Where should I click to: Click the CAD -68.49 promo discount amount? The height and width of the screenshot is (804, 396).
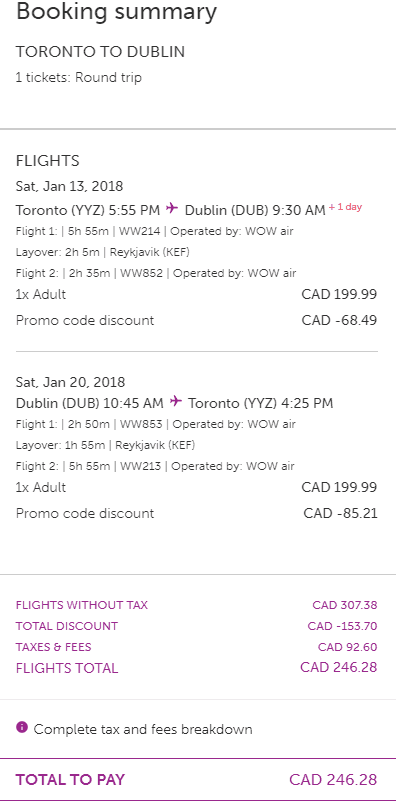[x=339, y=320]
